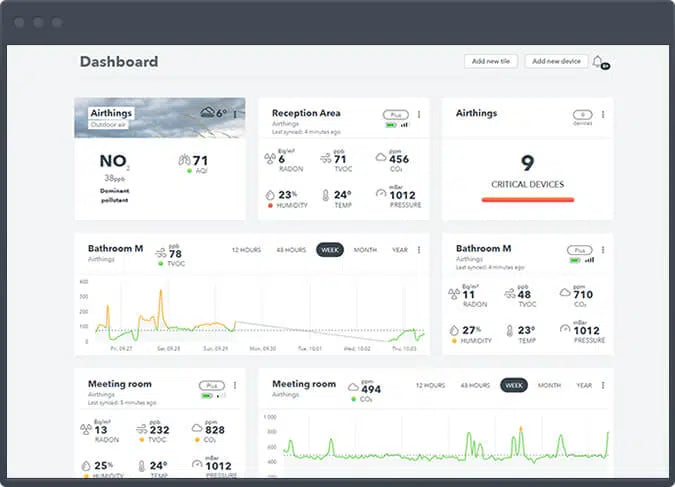Select 12 HOURS range on Bathroom M chart
The image size is (675, 487).
247,250
